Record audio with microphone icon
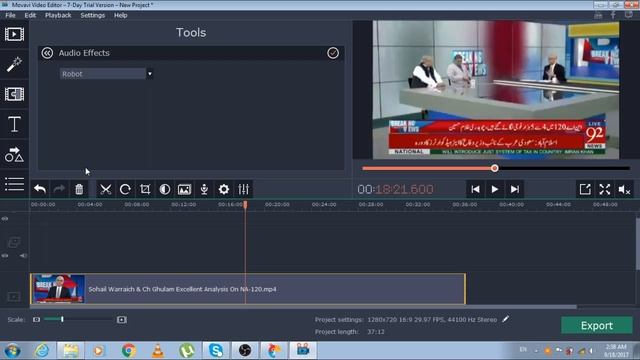This screenshot has width=640, height=360. 204,189
